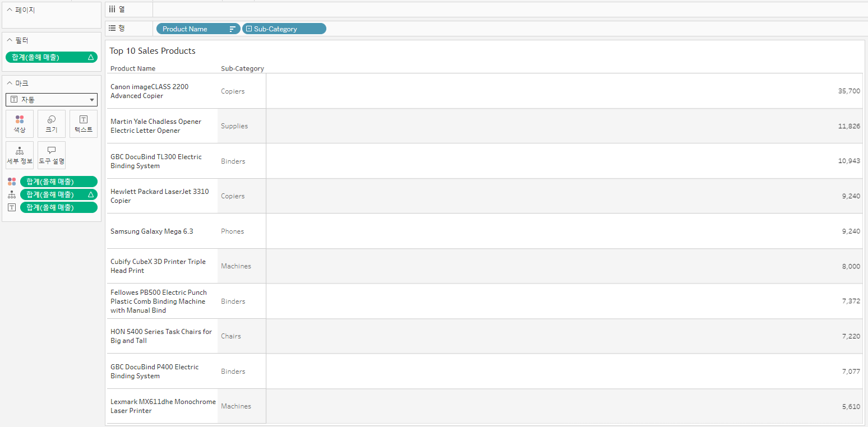Collapse the Sub-Category pill using its minus box
Screen dimensions: 868x427
tap(249, 29)
